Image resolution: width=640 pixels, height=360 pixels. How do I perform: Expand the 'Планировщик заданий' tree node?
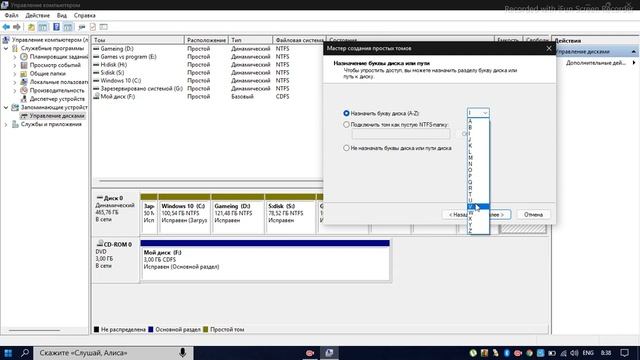coord(15,57)
